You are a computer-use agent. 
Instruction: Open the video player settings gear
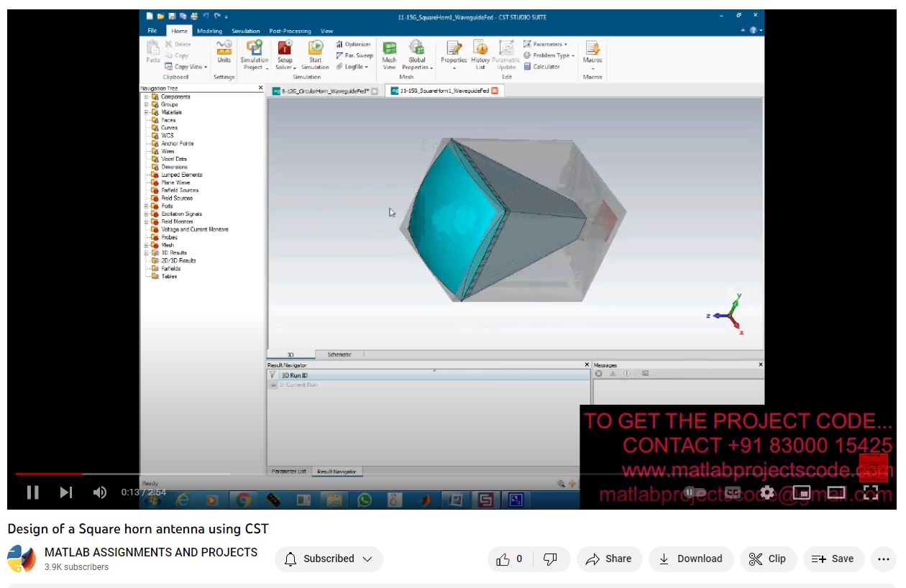coord(767,492)
